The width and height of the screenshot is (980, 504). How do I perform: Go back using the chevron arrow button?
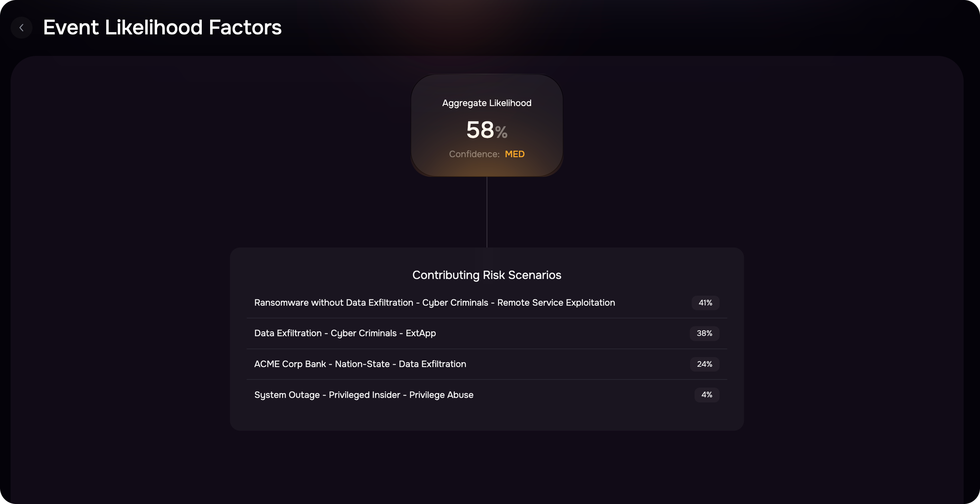point(21,28)
